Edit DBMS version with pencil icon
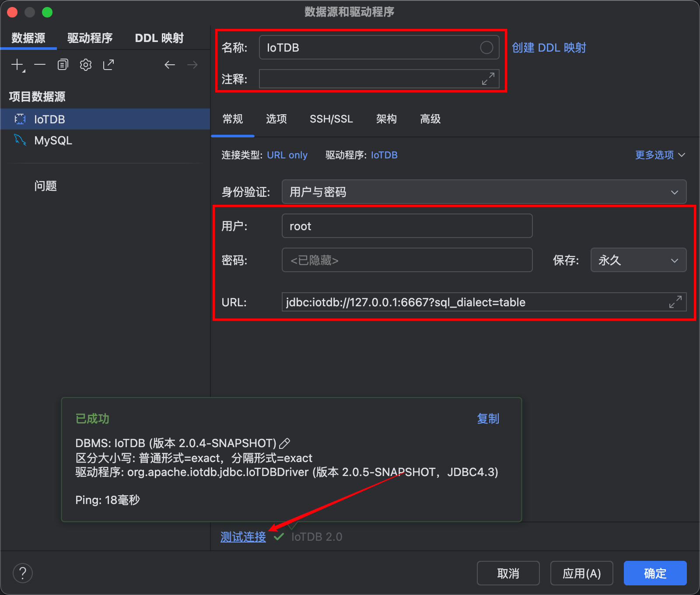The width and height of the screenshot is (700, 595). [x=285, y=443]
